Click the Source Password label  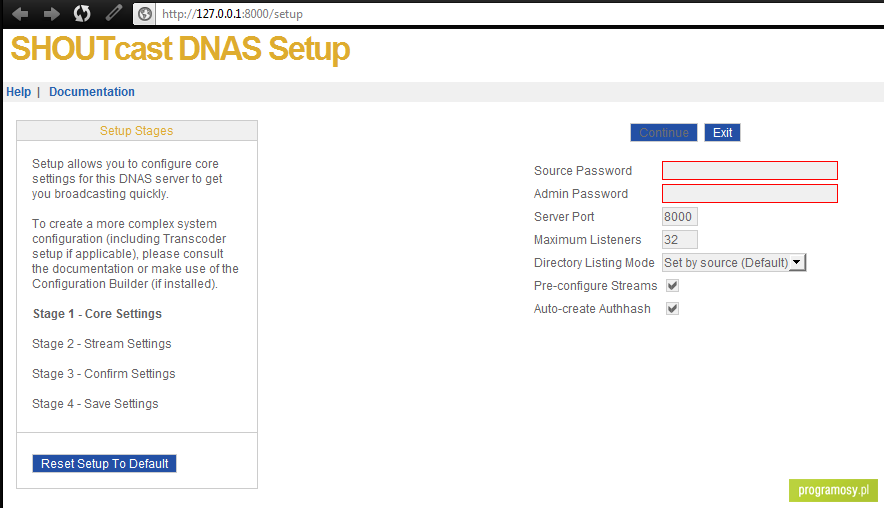point(583,171)
